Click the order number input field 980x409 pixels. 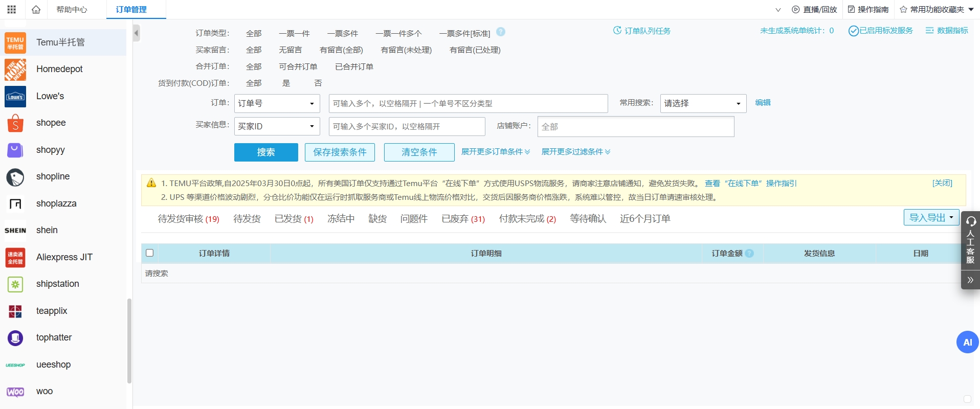point(468,103)
